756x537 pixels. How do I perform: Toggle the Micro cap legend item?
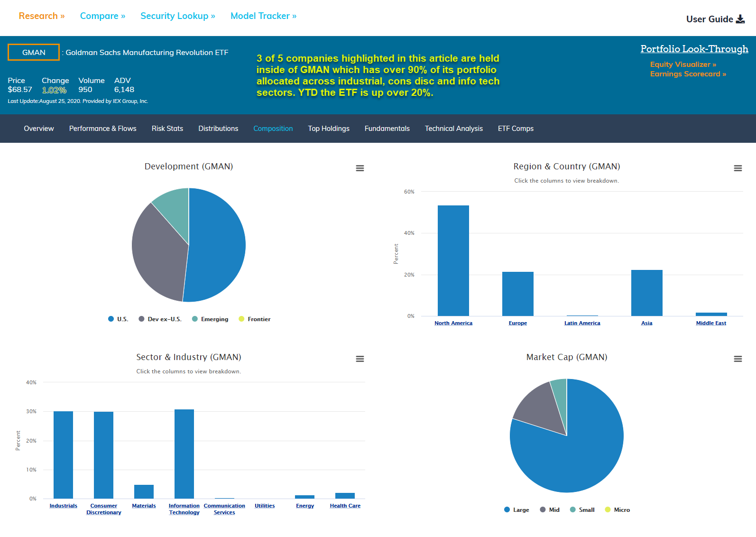tap(618, 510)
